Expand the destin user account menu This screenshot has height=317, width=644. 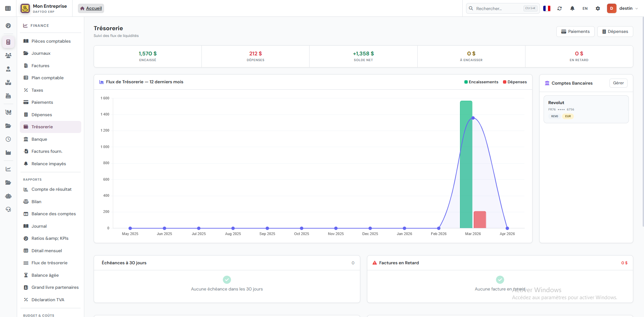click(626, 8)
